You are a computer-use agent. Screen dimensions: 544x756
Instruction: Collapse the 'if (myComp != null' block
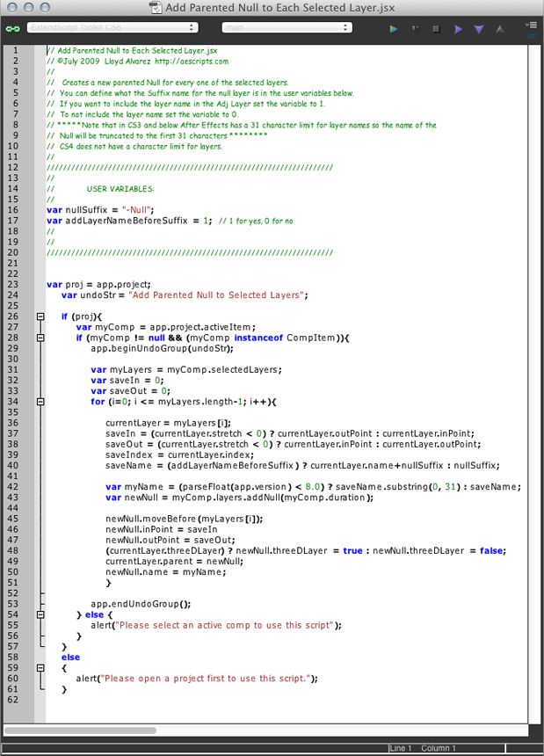[x=40, y=338]
